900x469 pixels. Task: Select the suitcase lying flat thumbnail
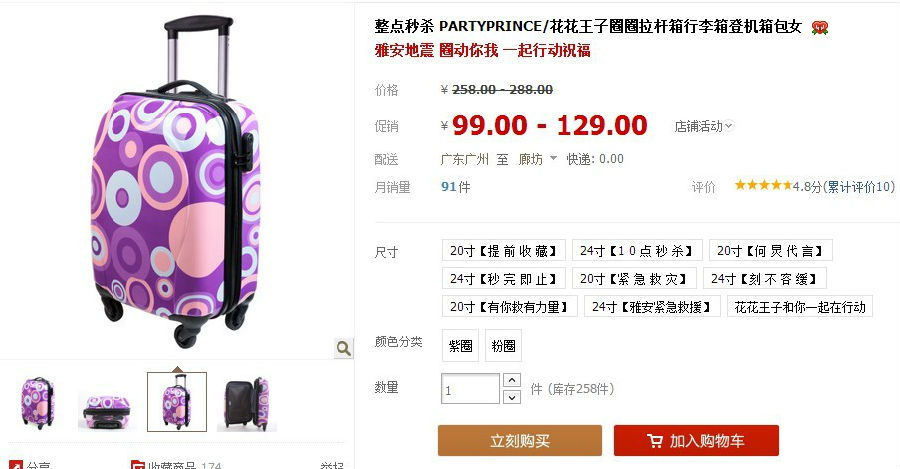[x=107, y=402]
